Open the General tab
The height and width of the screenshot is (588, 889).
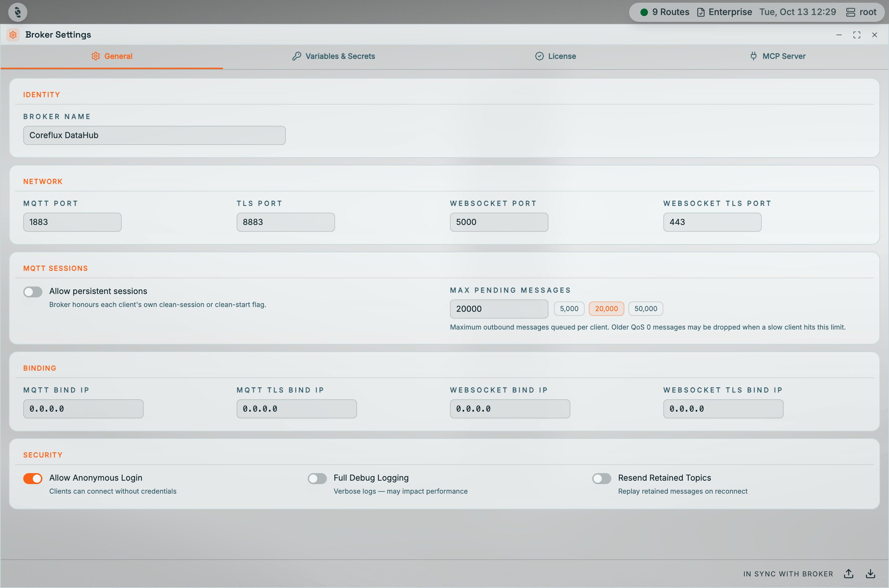pos(112,56)
